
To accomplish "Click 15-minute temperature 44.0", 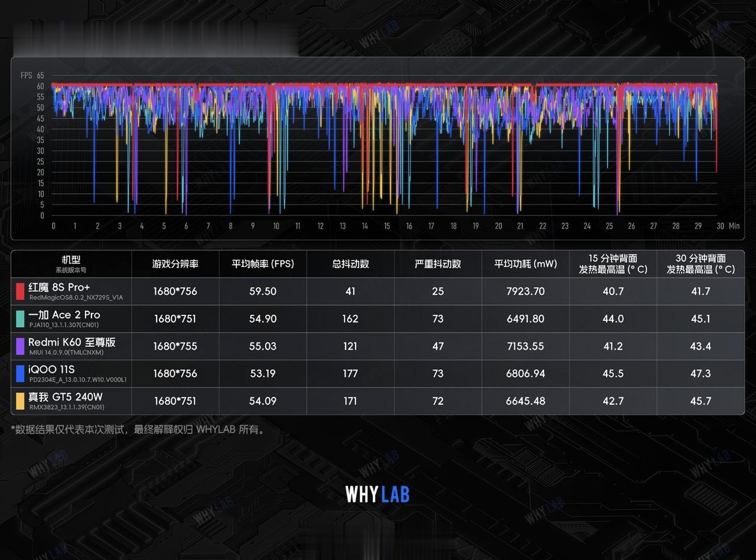I will pyautogui.click(x=613, y=319).
